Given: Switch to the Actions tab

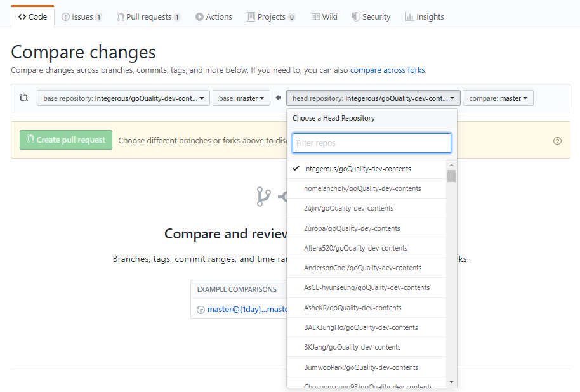Looking at the screenshot, I should (x=213, y=16).
